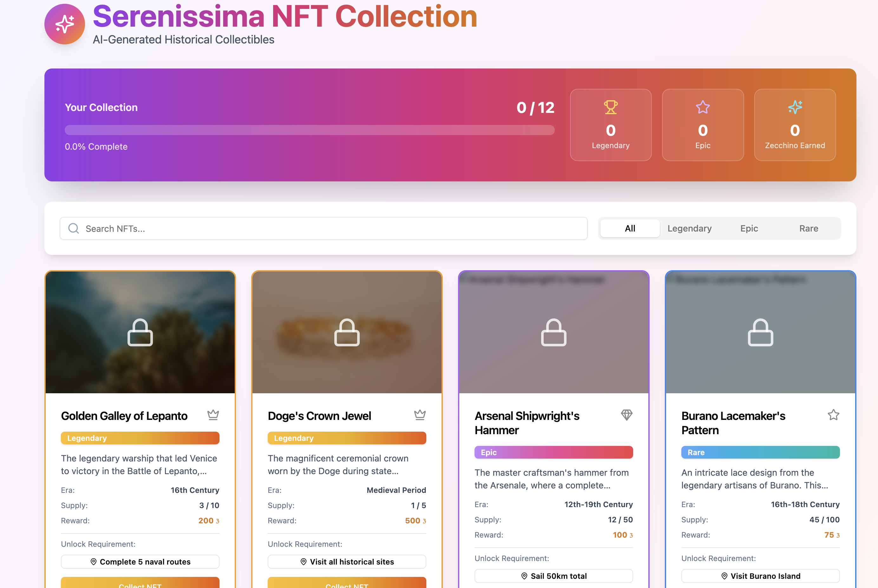878x588 pixels.
Task: Click the crown icon beside Doge's Crown Jewel
Action: pyautogui.click(x=420, y=415)
